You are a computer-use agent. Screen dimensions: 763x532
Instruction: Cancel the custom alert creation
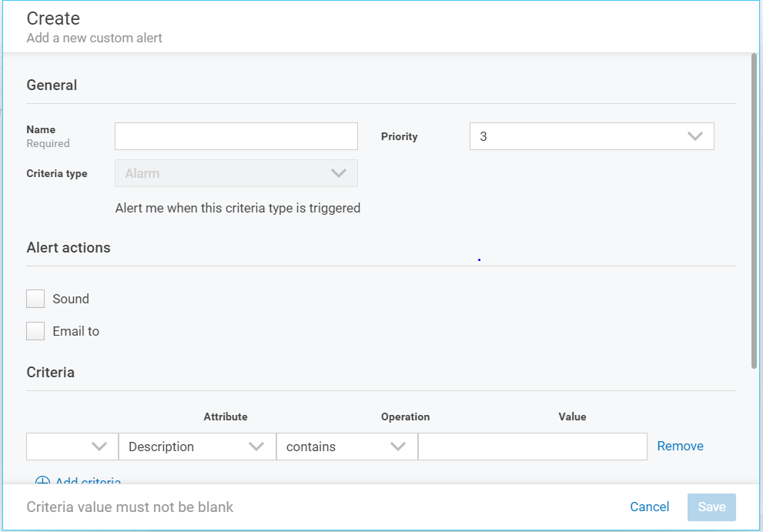tap(649, 507)
